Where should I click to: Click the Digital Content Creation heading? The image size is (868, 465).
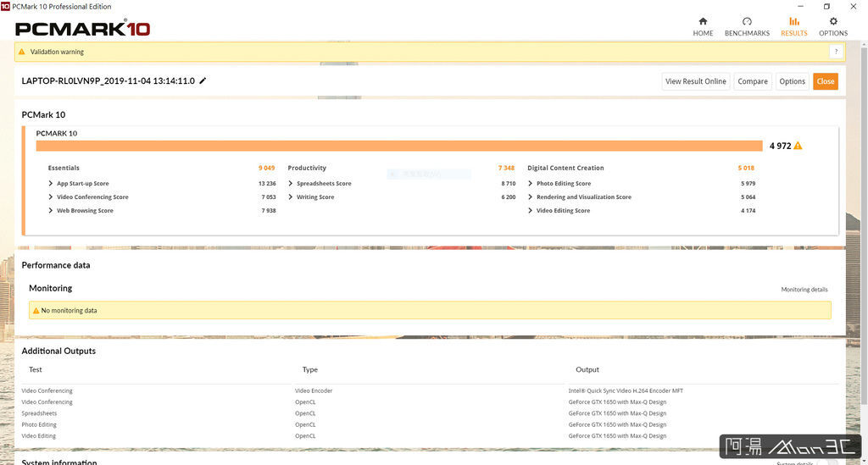tap(565, 168)
